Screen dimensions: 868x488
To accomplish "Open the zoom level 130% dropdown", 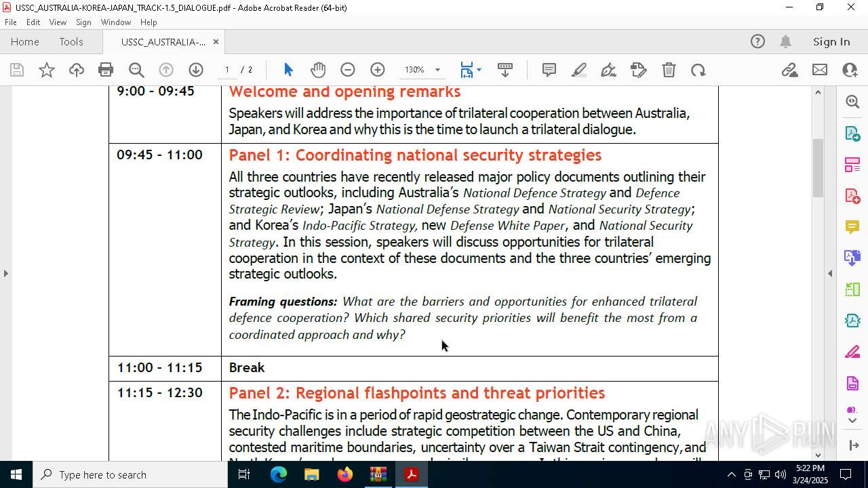I will click(422, 70).
